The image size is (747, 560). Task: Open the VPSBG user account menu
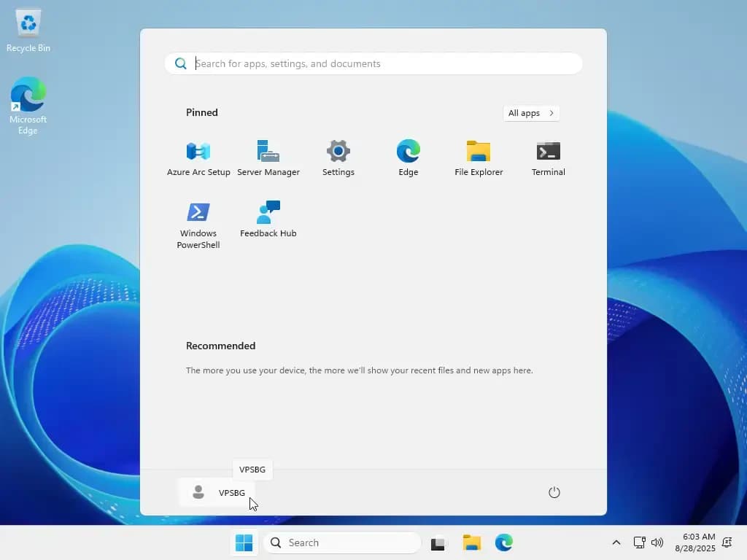point(217,492)
